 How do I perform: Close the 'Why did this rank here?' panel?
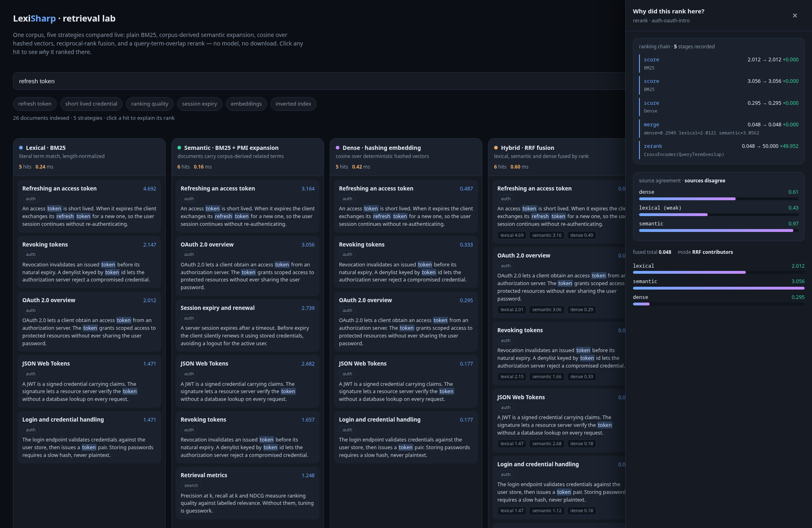[795, 15]
